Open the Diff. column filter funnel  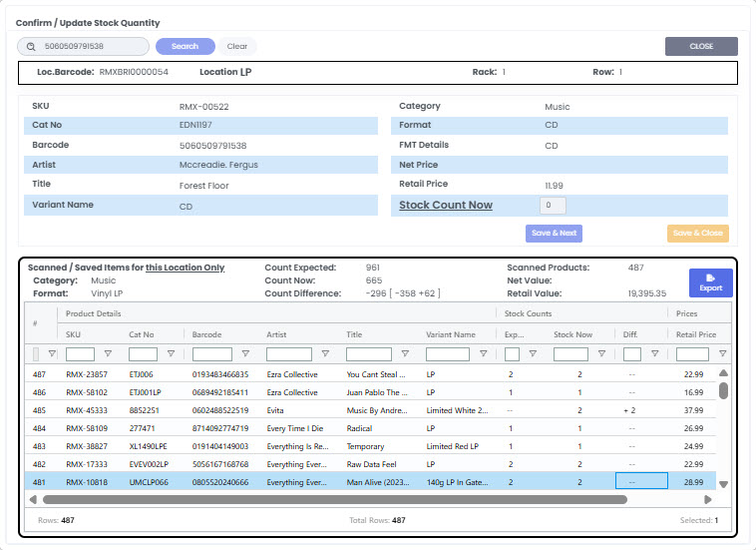[x=655, y=354]
